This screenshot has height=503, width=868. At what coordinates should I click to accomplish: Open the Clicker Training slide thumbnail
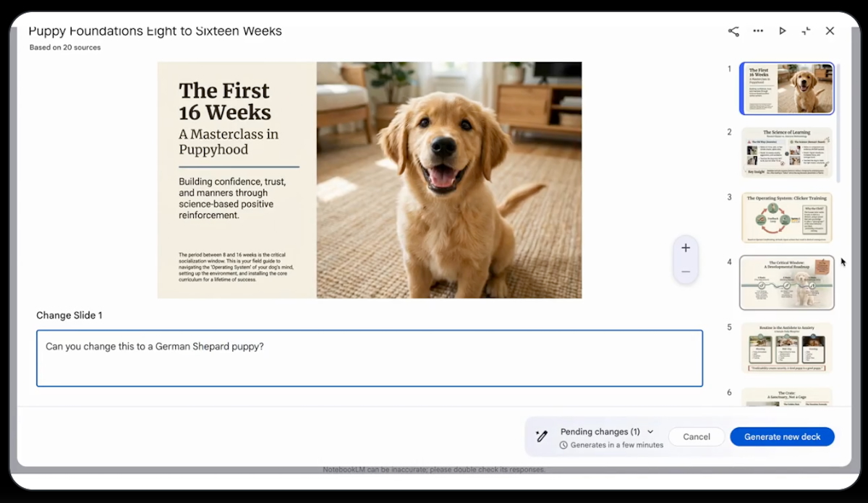786,217
